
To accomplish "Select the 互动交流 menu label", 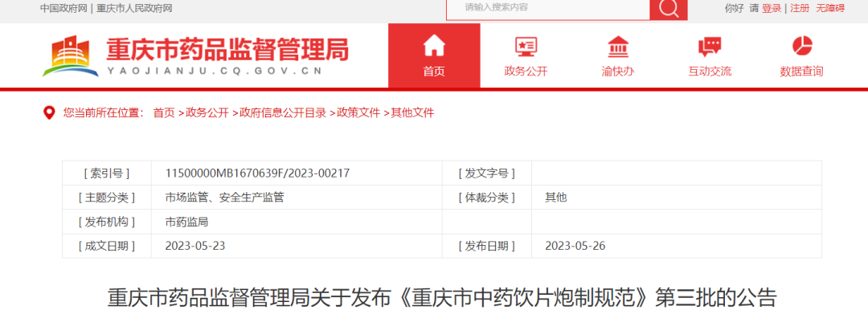I will (x=710, y=71).
